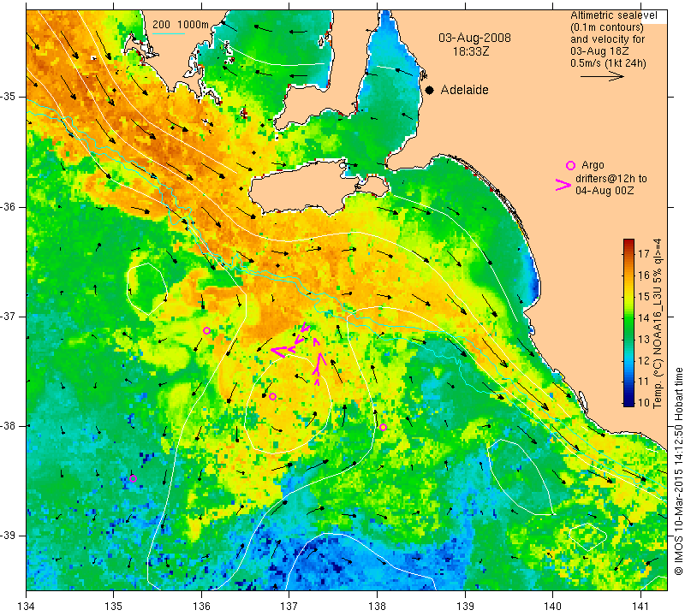Click the '04-Aug 00Z' legend text

click(605, 190)
